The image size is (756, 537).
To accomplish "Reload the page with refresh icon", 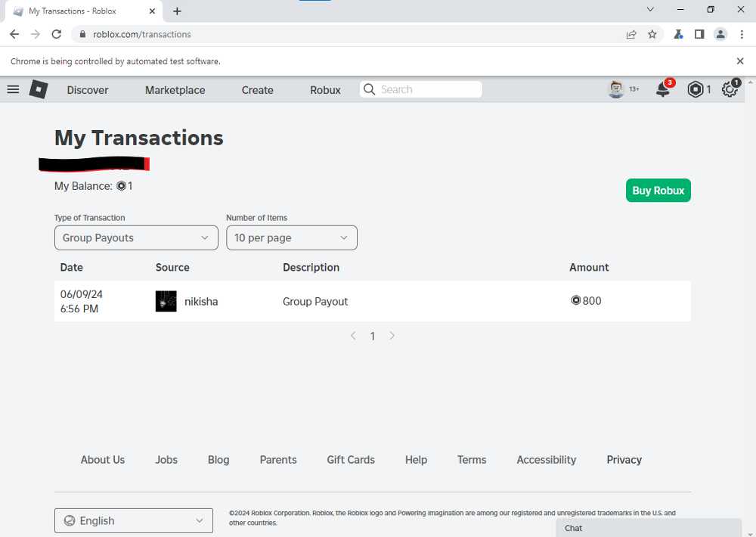I will (x=57, y=34).
